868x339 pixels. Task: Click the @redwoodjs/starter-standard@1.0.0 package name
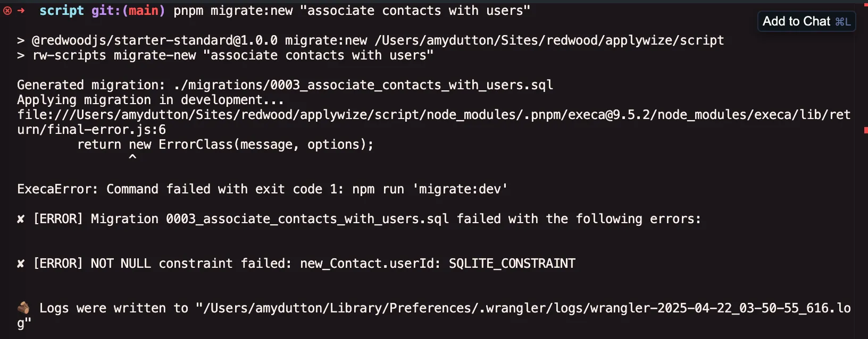pyautogui.click(x=155, y=40)
